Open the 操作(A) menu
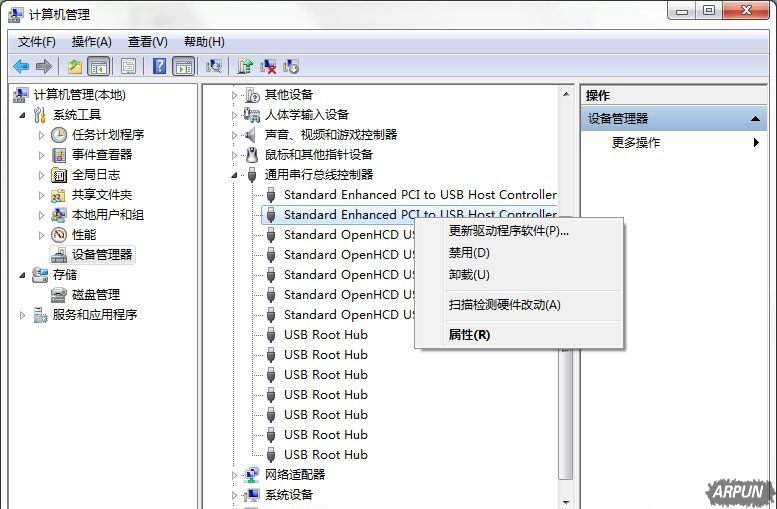The width and height of the screenshot is (777, 509). tap(91, 42)
